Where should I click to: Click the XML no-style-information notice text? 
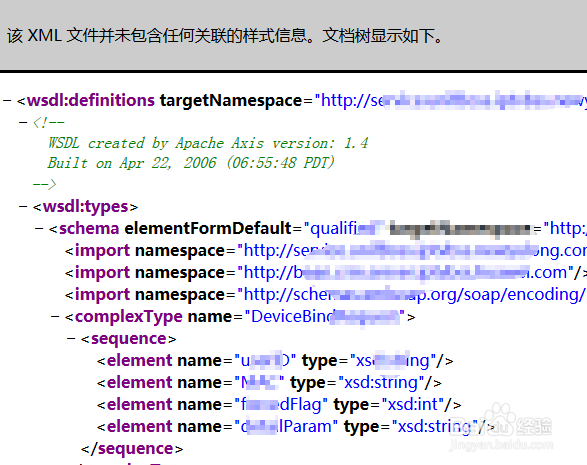point(225,36)
